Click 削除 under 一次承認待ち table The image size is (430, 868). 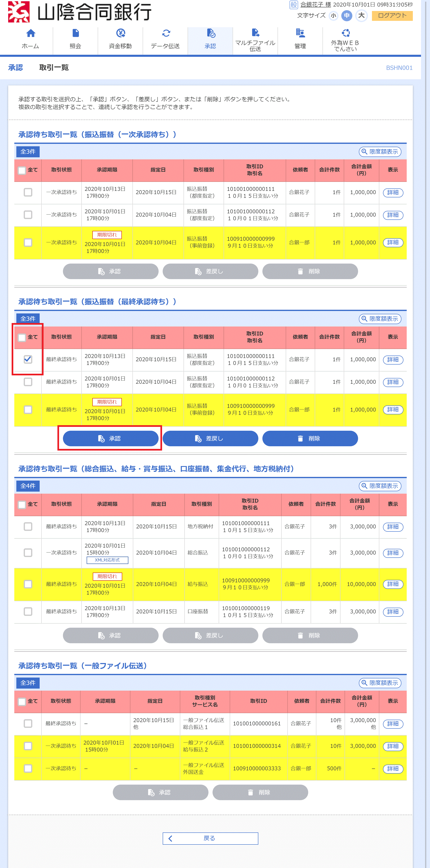(310, 271)
